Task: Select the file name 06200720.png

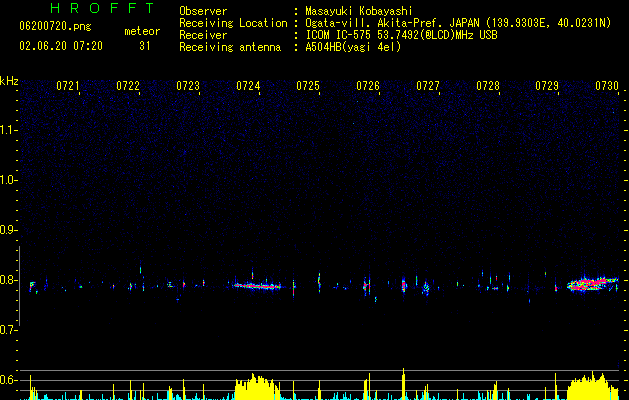Action: 55,26
